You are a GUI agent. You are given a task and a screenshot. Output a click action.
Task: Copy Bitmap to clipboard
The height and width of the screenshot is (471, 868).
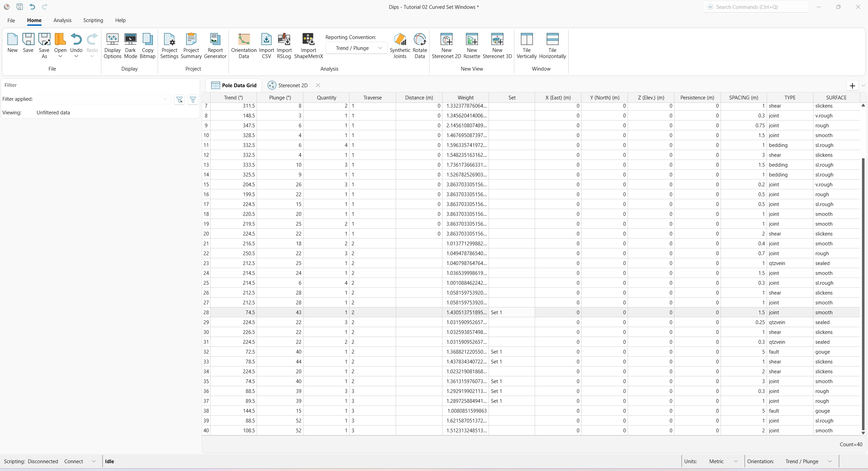[147, 46]
